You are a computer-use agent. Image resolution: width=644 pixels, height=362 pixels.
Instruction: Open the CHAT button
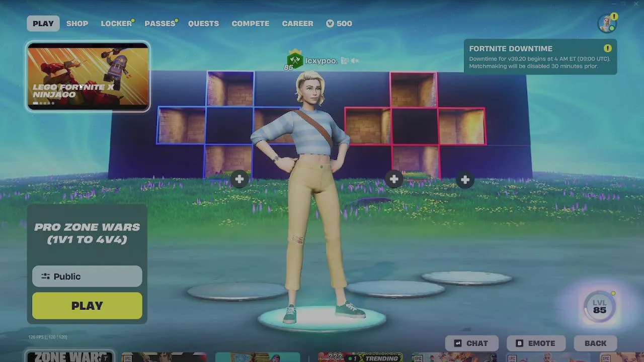(x=472, y=343)
